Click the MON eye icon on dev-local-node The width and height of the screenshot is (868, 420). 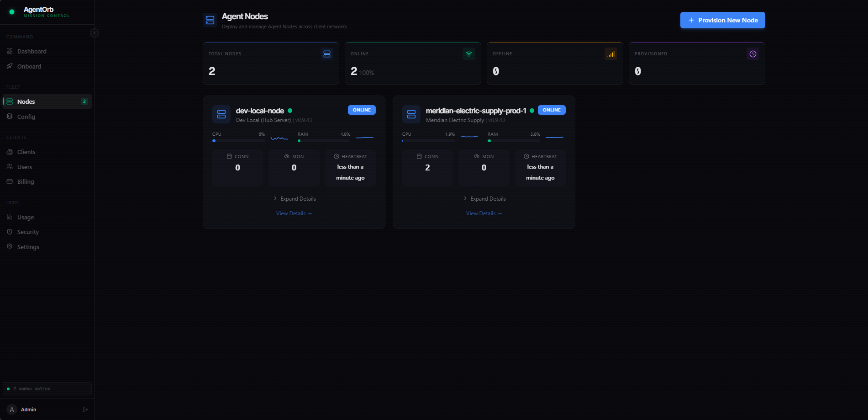pyautogui.click(x=287, y=156)
